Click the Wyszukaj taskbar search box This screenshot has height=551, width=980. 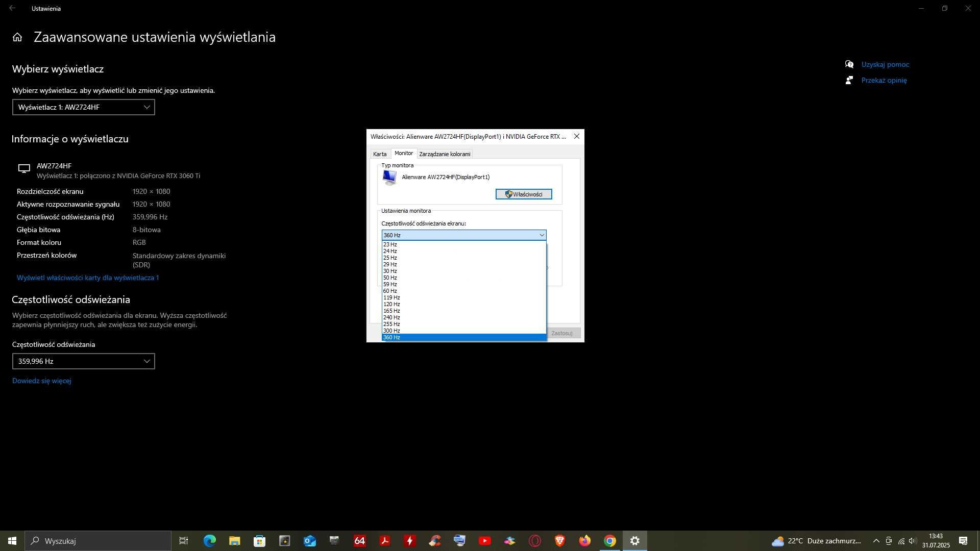(98, 541)
